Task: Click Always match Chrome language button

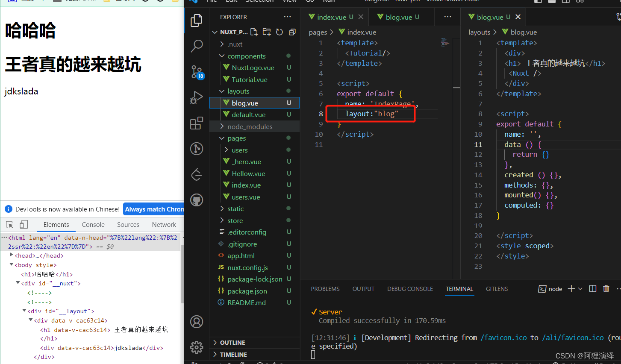Action: (153, 209)
